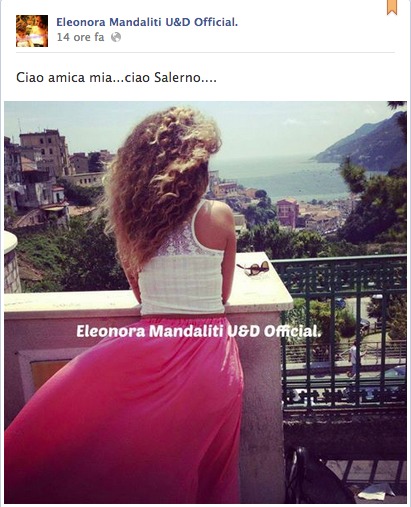This screenshot has height=507, width=411.
Task: Click the pedestrian walking behind the railing
Action: [x=353, y=359]
